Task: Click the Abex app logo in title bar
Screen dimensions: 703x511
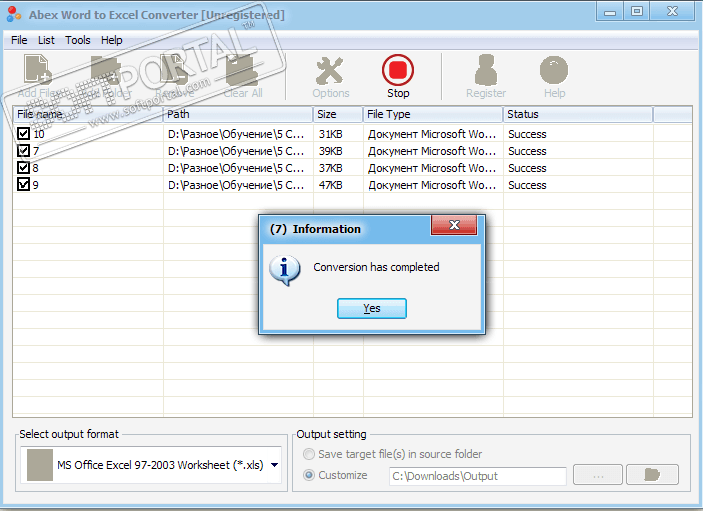Action: tap(14, 14)
